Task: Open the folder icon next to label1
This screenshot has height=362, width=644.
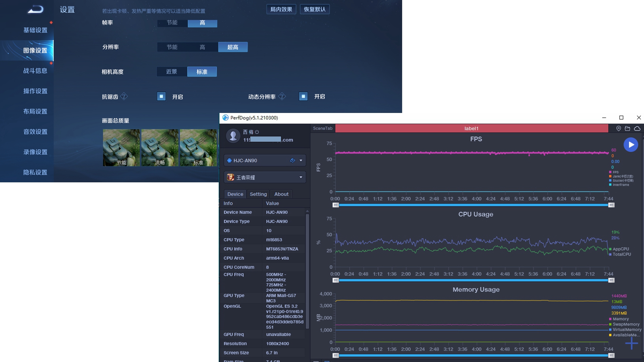Action: 628,128
